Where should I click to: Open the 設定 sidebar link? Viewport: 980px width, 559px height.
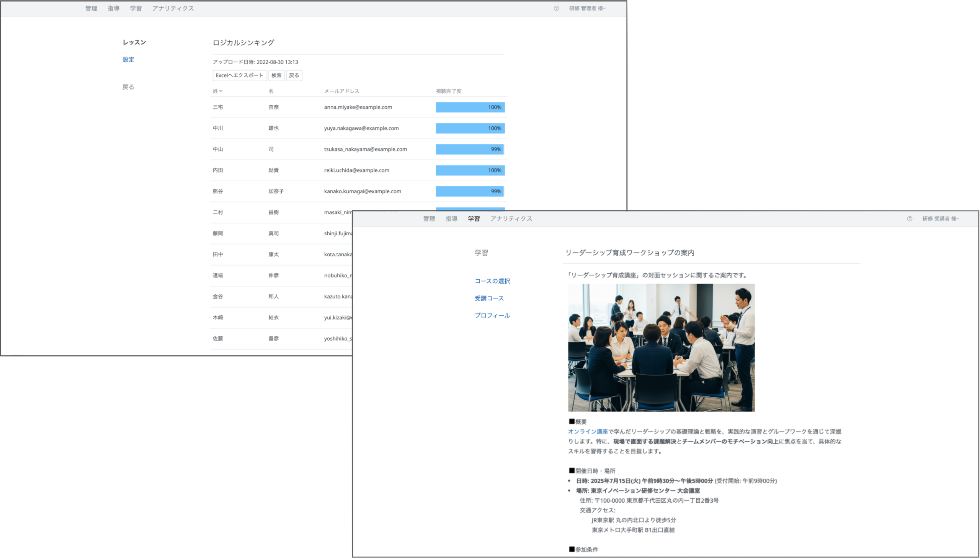tap(128, 60)
